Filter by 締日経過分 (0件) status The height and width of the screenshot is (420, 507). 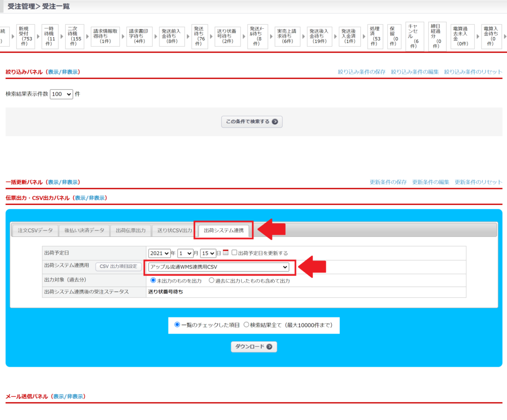click(437, 36)
